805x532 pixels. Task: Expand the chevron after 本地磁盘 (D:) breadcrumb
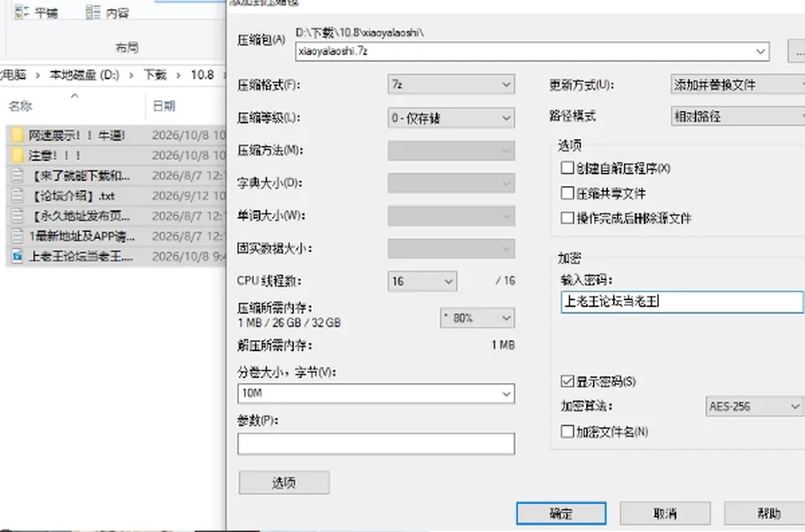click(x=132, y=75)
